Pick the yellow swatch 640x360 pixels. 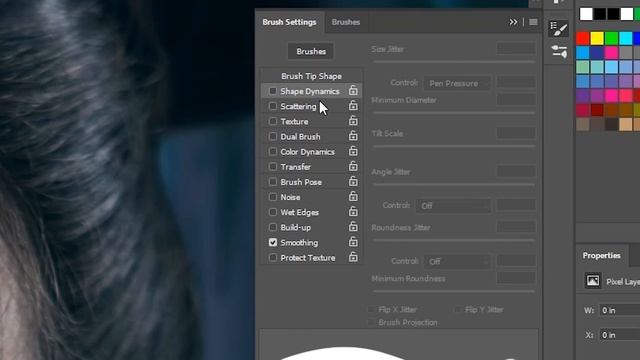pyautogui.click(x=597, y=38)
